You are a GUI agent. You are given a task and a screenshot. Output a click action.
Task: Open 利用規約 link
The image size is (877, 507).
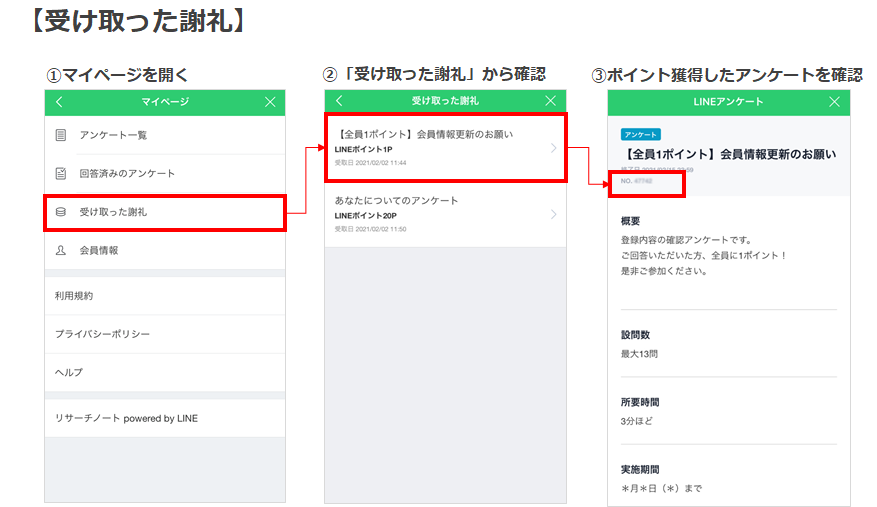[165, 296]
